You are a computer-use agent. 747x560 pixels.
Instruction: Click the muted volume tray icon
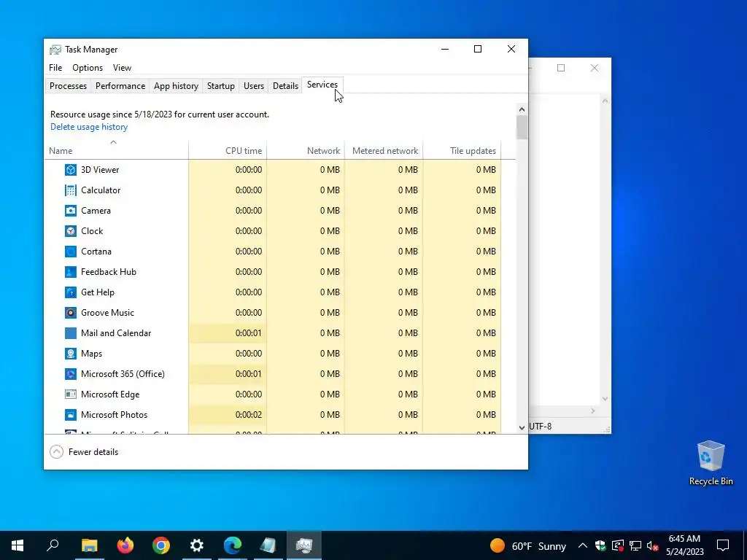click(653, 545)
